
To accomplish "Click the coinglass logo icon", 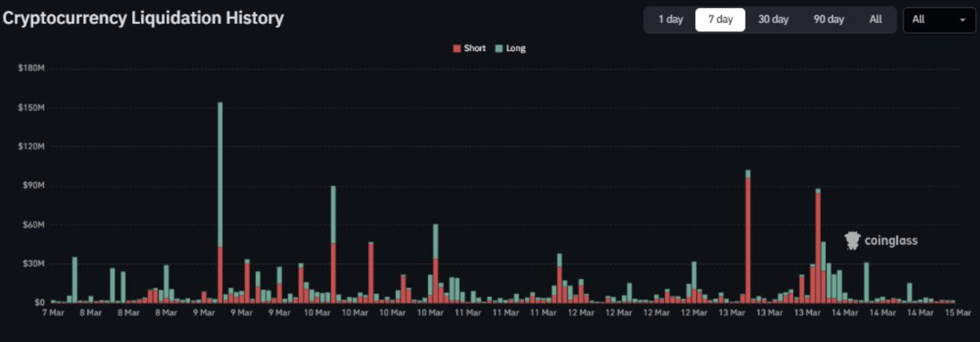I will (x=852, y=240).
